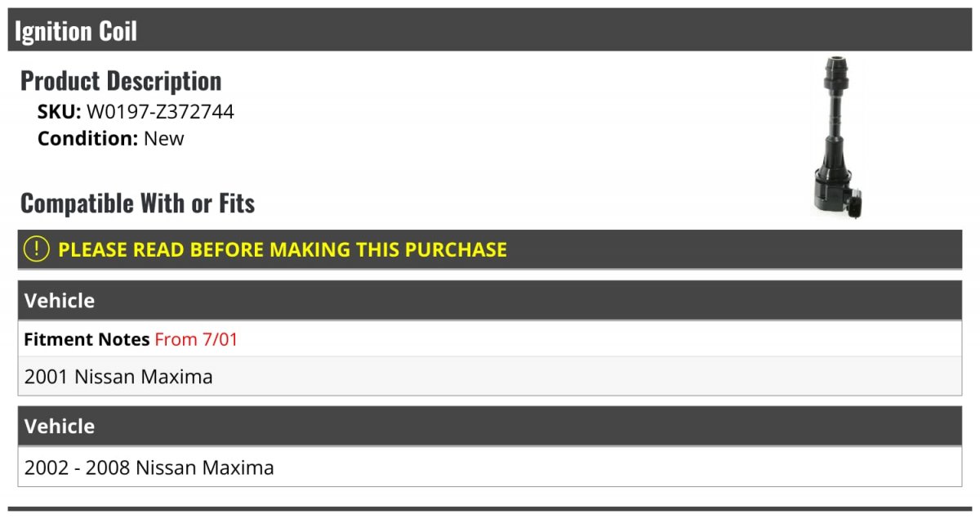Click the first Vehicle section header
The height and width of the screenshot is (519, 980).
[x=490, y=300]
